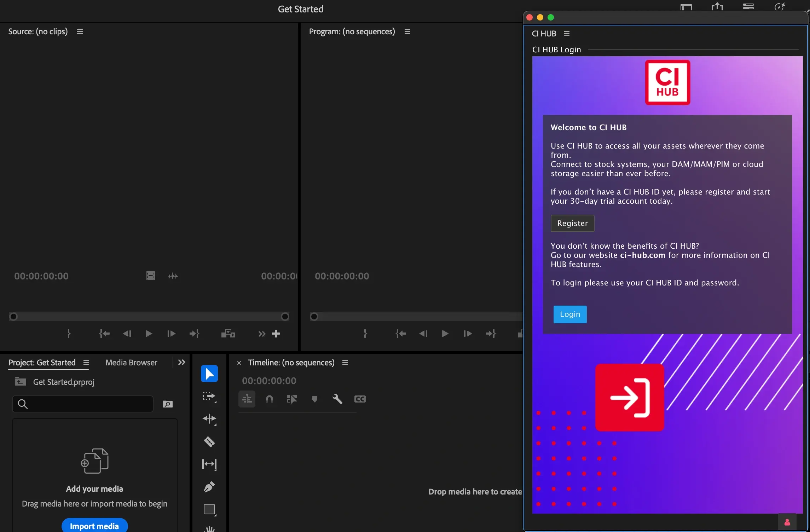
Task: Click the Register button
Action: point(572,223)
